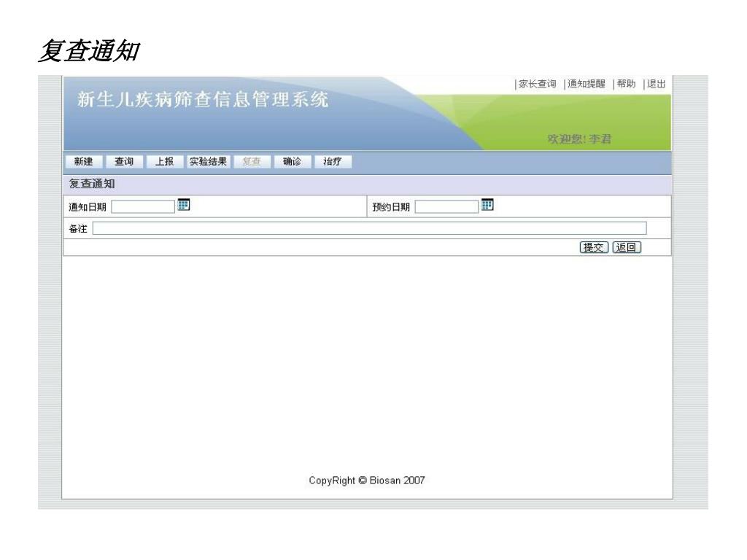Click the 帮助 help link
The image size is (747, 560).
(x=626, y=84)
